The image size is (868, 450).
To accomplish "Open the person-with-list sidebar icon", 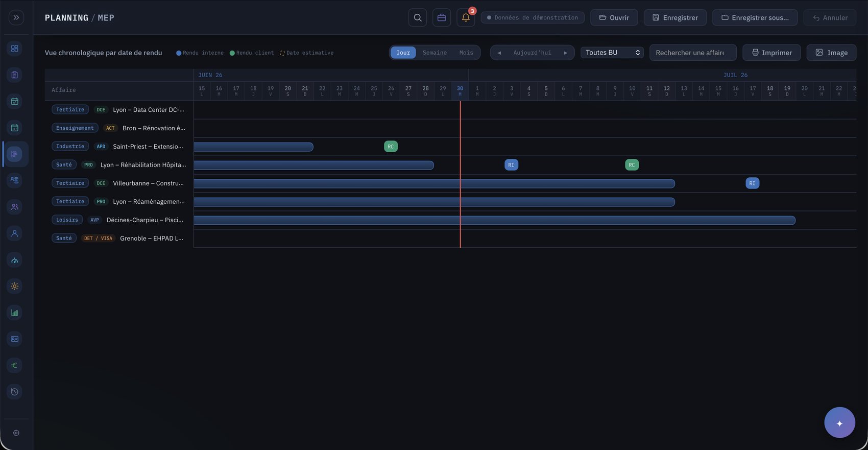I will (15, 180).
